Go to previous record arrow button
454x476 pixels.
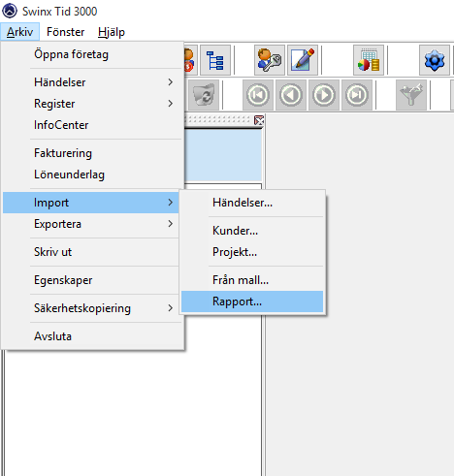pyautogui.click(x=291, y=95)
